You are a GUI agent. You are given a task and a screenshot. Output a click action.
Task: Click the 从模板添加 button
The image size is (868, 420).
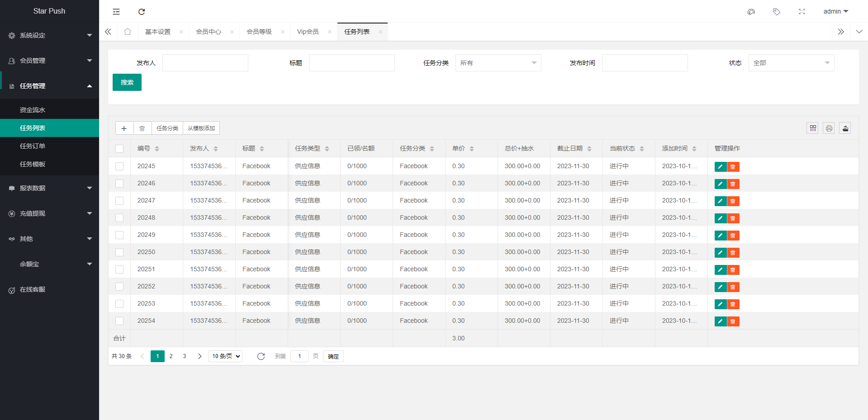click(x=201, y=128)
